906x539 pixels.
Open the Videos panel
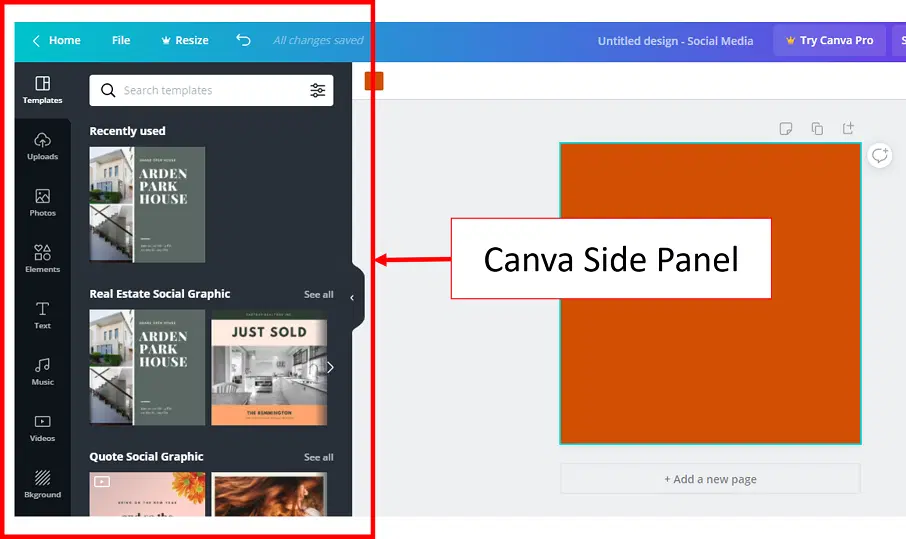[x=42, y=427]
